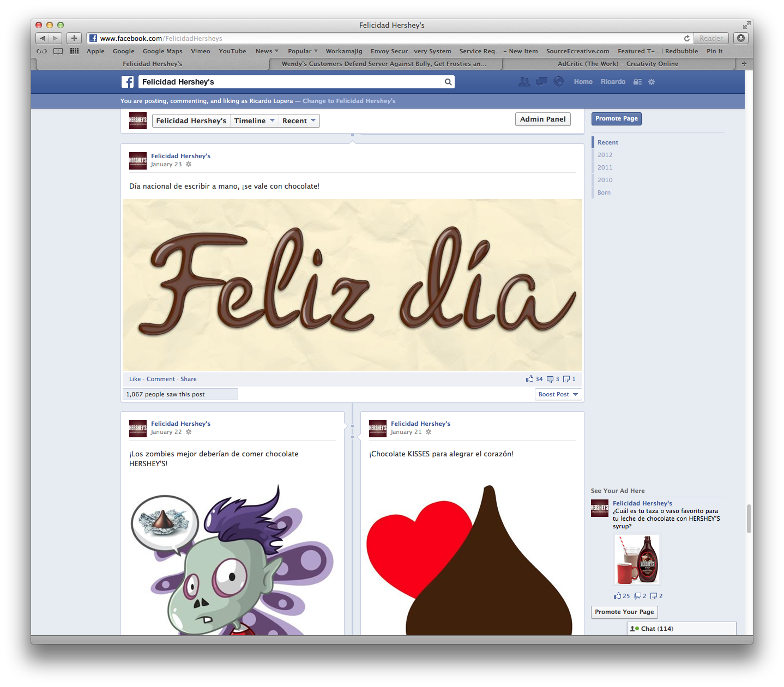Click the page vertical scrollbar thumb
784x687 pixels.
pos(749,519)
